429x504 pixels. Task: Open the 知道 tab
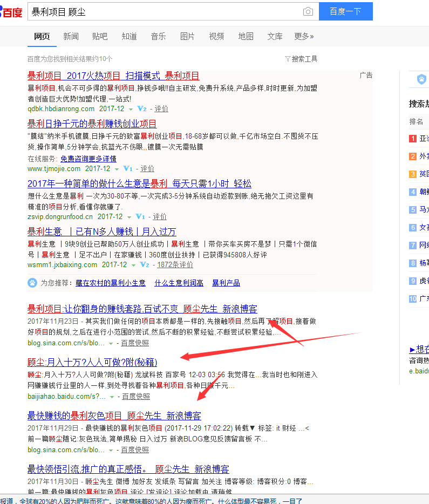pos(129,36)
